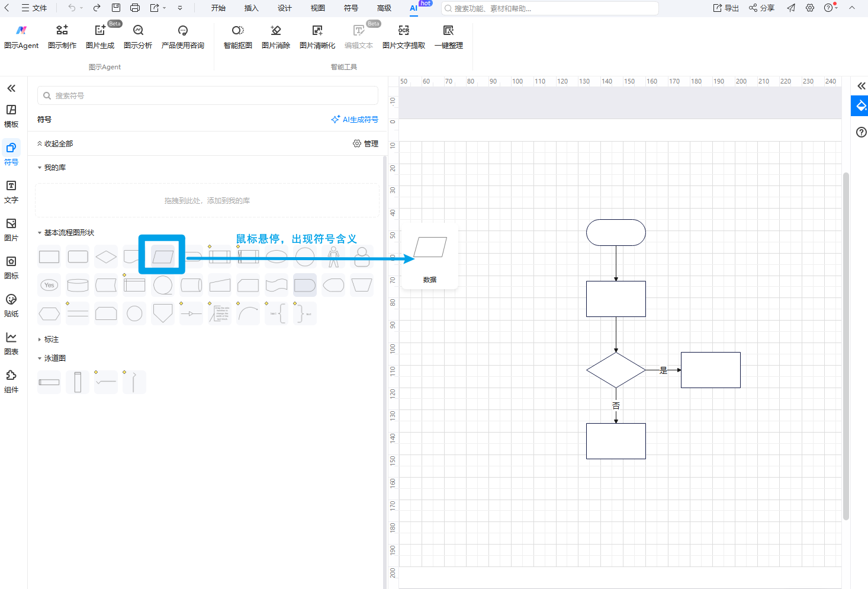
Task: Select the 图片文字提取 OCR tool
Action: [x=403, y=37]
